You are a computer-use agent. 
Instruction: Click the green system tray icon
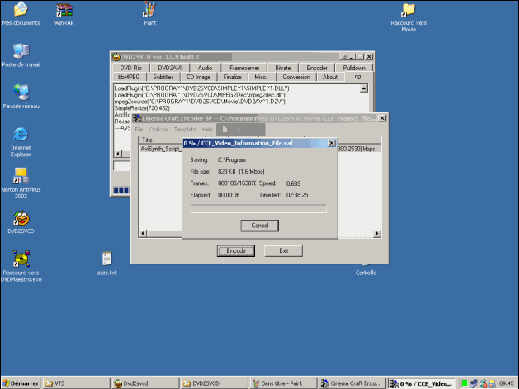[464, 384]
